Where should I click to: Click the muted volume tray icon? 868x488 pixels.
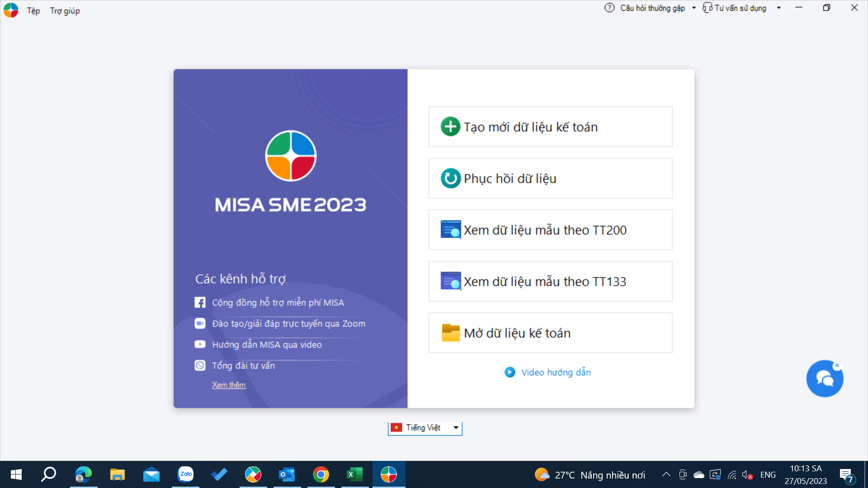coord(747,475)
